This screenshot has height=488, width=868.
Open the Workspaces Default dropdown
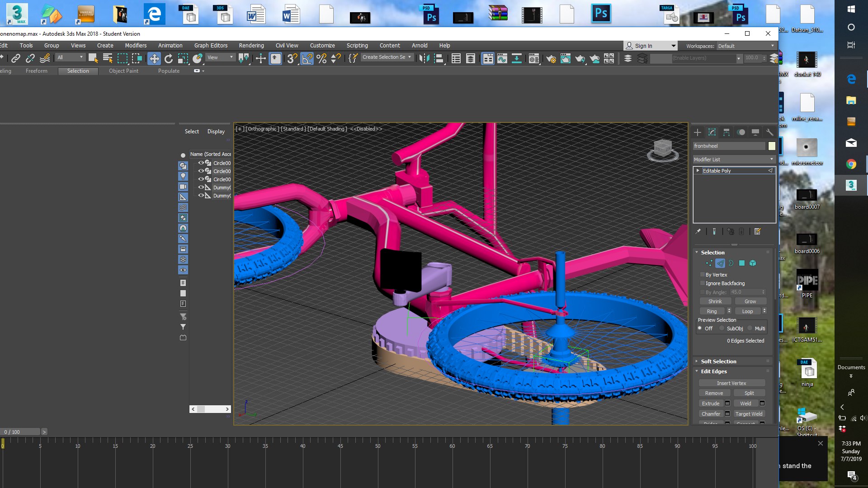click(746, 46)
